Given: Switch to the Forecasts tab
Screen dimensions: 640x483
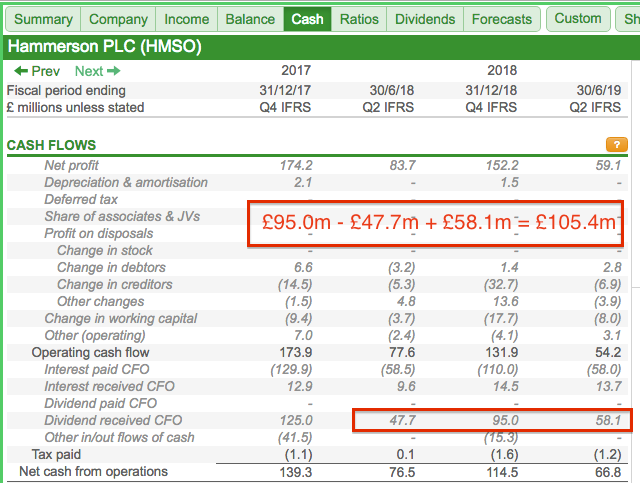Looking at the screenshot, I should coord(502,19).
